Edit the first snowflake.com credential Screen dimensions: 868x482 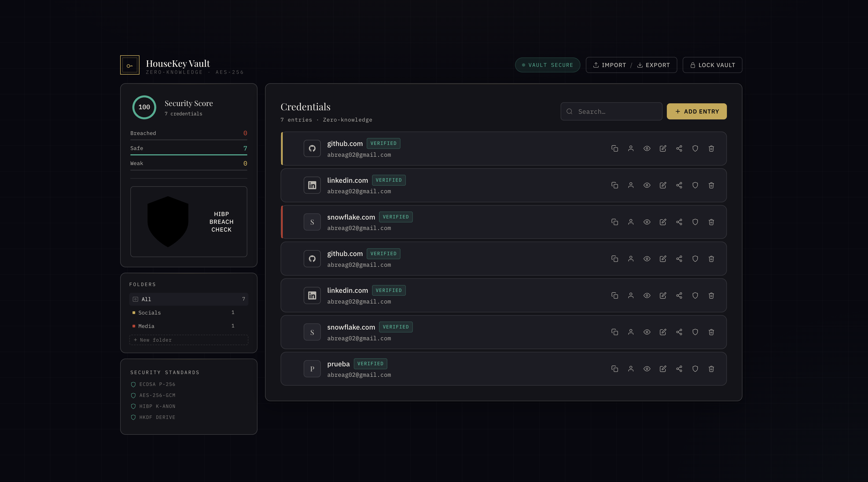click(663, 222)
